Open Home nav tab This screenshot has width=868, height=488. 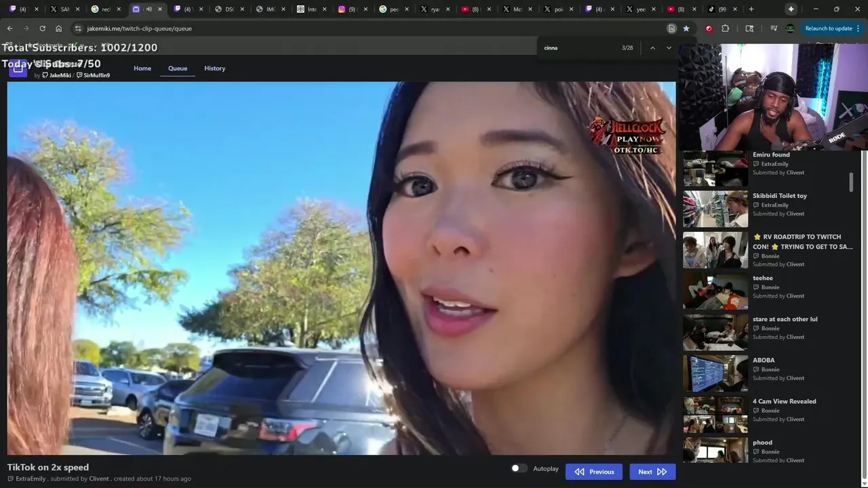pos(142,68)
